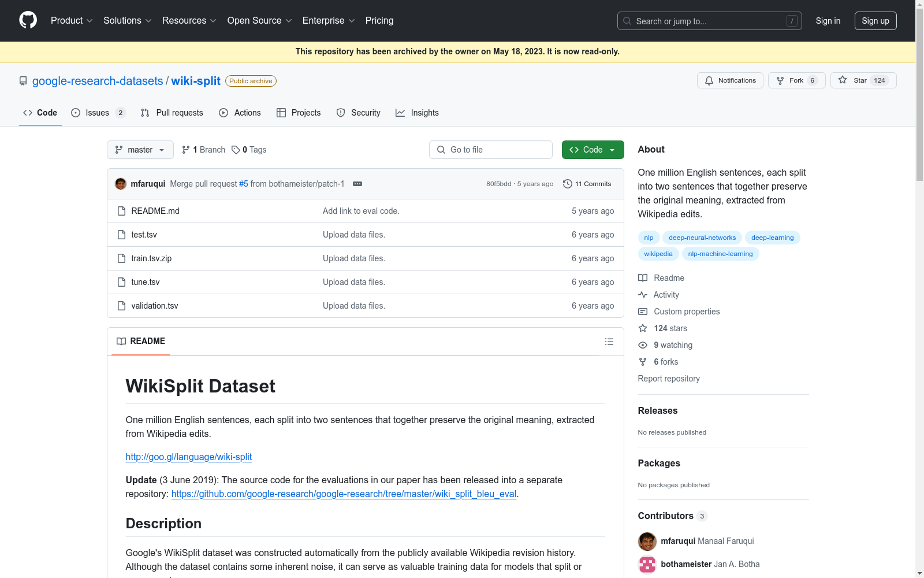This screenshot has width=924, height=578.
Task: Expand the Resources menu
Action: [x=189, y=20]
